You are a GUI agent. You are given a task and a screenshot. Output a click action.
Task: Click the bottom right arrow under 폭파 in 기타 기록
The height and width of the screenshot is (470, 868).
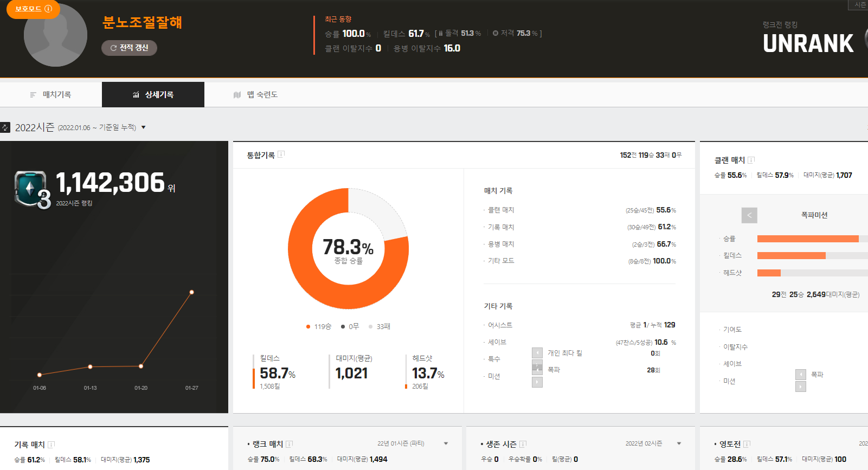(x=537, y=382)
